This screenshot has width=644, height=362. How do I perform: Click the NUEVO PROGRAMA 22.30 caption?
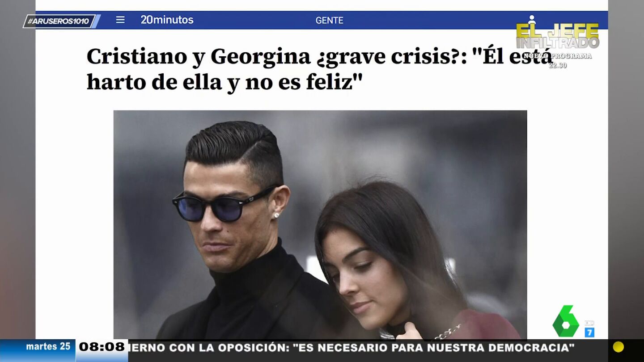pos(557,60)
